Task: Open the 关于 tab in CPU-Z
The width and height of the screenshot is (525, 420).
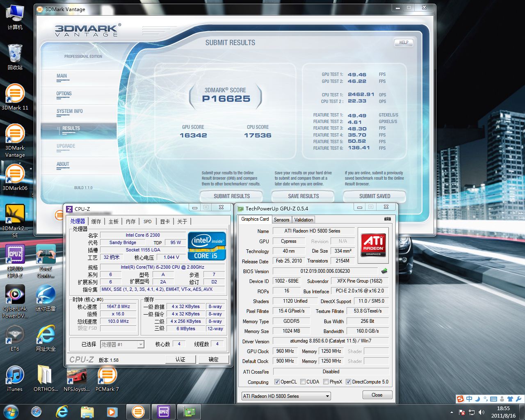Action: click(x=182, y=221)
